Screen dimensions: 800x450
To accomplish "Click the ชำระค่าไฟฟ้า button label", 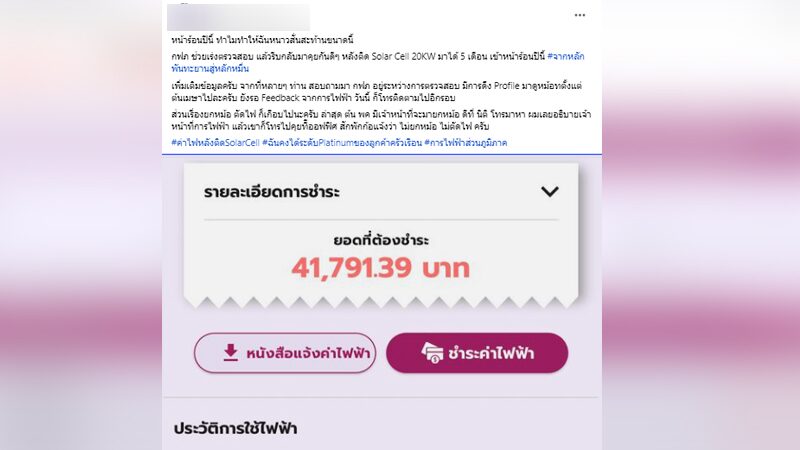I will (x=491, y=353).
